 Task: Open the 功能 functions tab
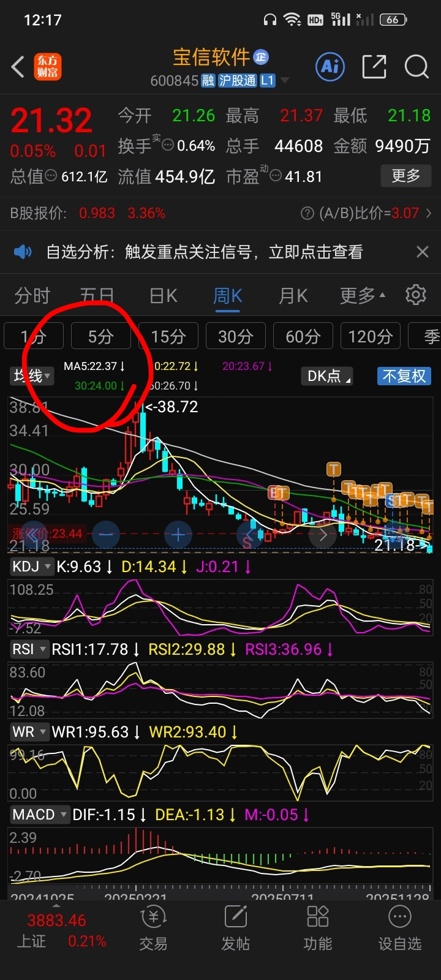pyautogui.click(x=317, y=929)
